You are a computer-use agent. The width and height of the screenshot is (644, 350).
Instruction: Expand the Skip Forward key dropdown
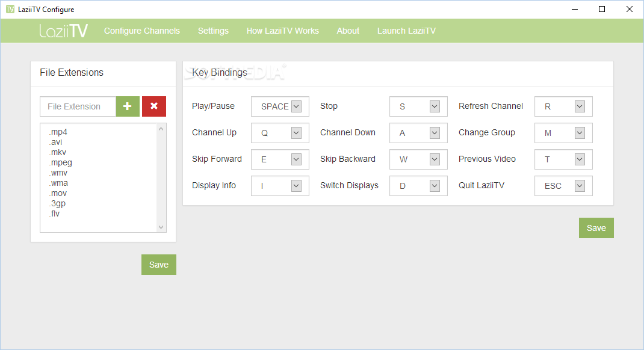[x=296, y=159]
